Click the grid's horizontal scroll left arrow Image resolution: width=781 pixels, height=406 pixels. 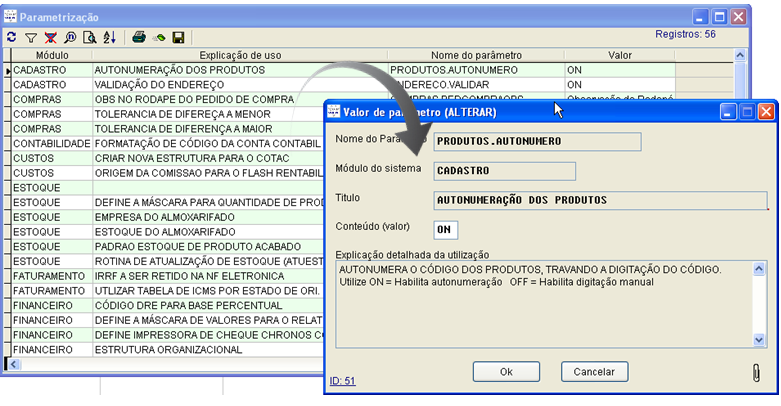pos(13,364)
